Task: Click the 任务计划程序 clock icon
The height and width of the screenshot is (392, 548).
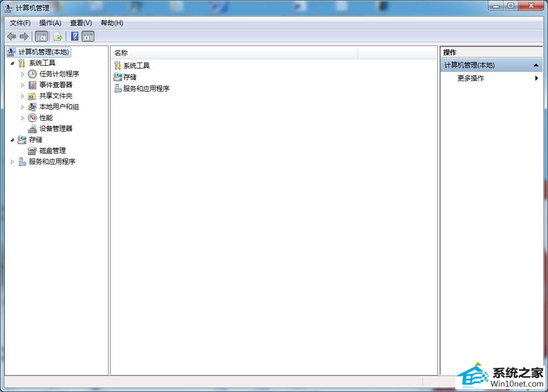Action: coord(32,74)
